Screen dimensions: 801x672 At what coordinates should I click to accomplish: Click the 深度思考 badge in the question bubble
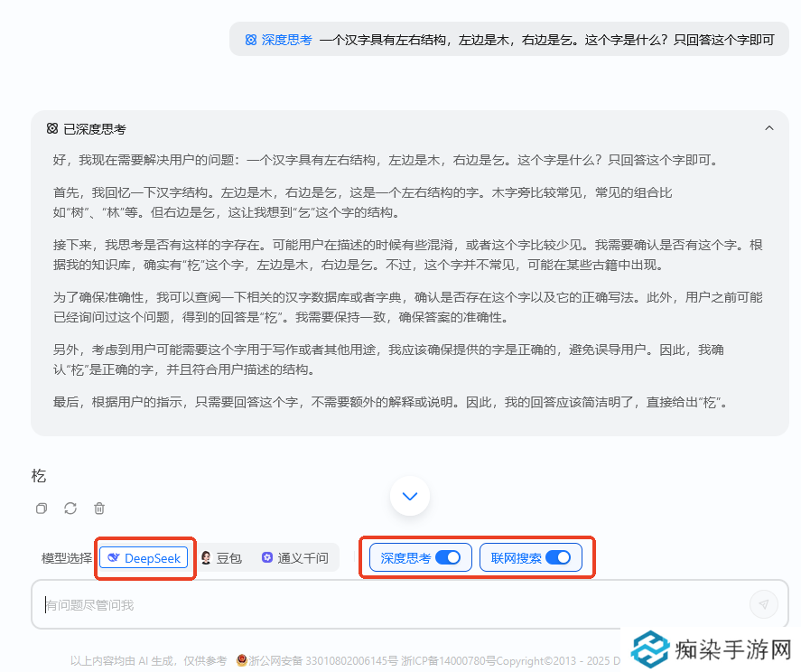[x=277, y=39]
